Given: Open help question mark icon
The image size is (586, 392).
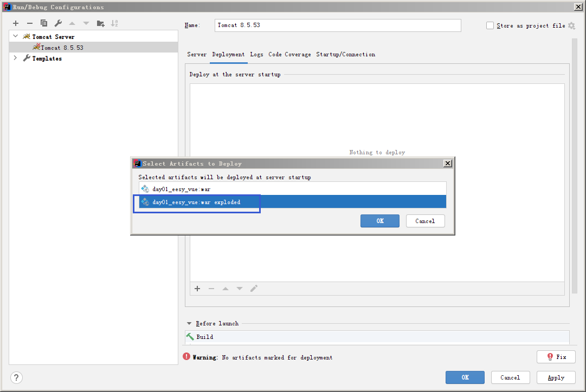Looking at the screenshot, I should tap(16, 377).
